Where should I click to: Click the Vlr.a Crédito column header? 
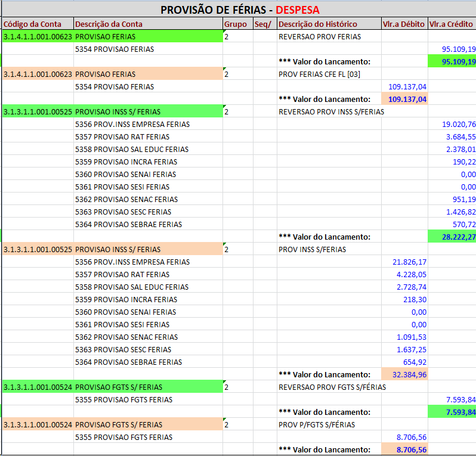(452, 24)
